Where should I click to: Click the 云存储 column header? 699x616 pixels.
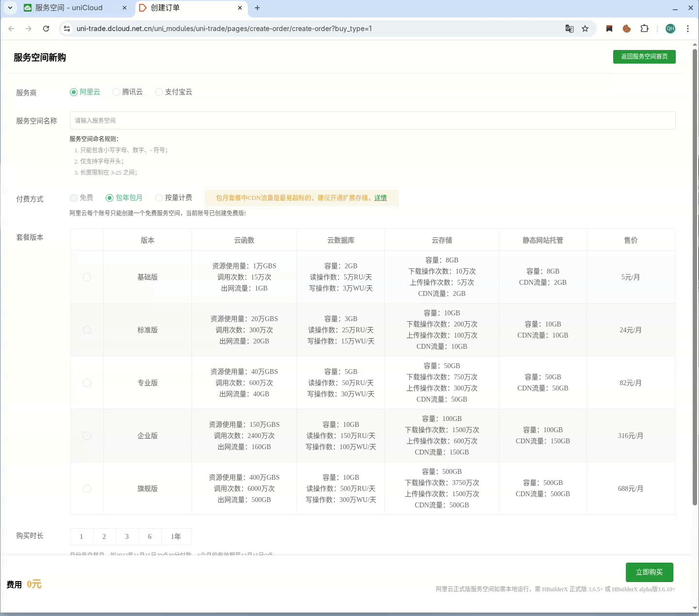(x=442, y=240)
